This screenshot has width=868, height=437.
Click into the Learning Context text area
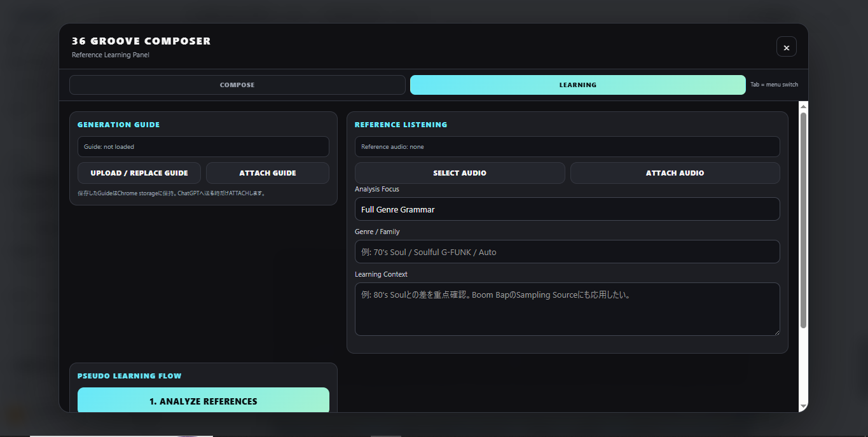pos(567,309)
